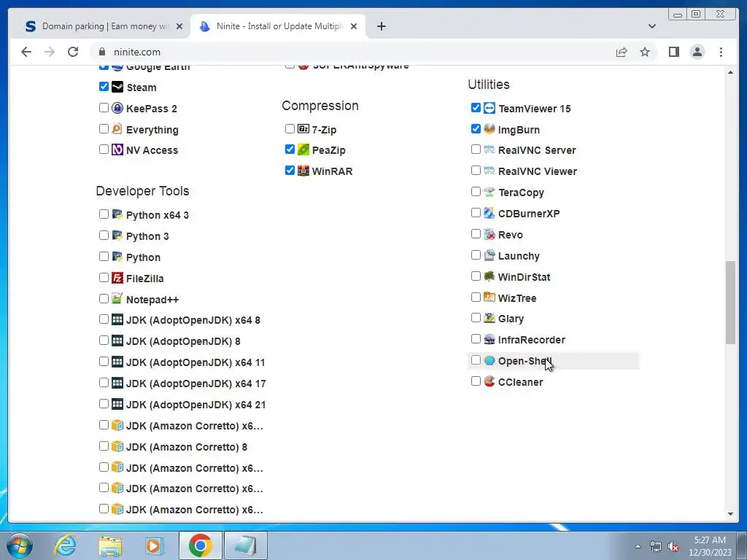Click the Launchy icon
Screen dimensions: 747x560
489,255
